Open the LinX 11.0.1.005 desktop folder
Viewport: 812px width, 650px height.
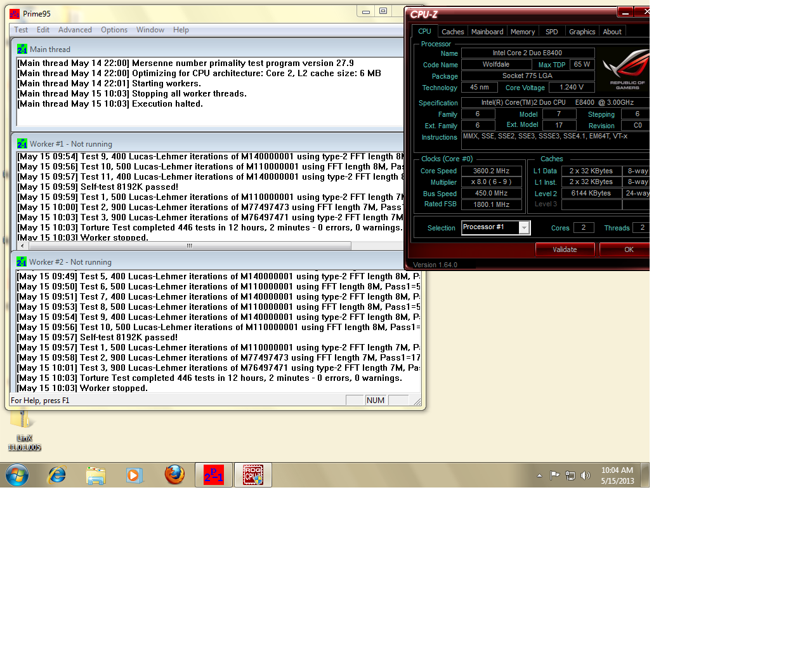click(x=24, y=430)
